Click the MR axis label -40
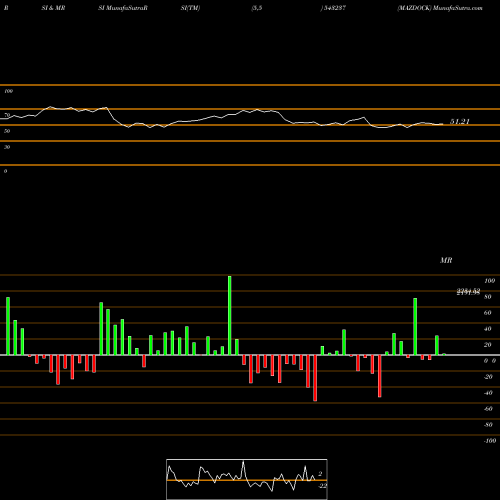This screenshot has height=500, width=500. (488, 393)
